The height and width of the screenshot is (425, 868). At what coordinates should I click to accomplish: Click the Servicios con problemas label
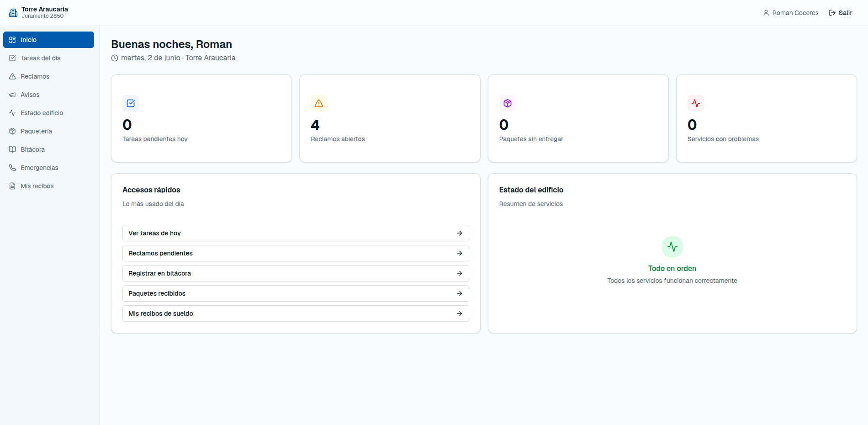click(x=723, y=139)
